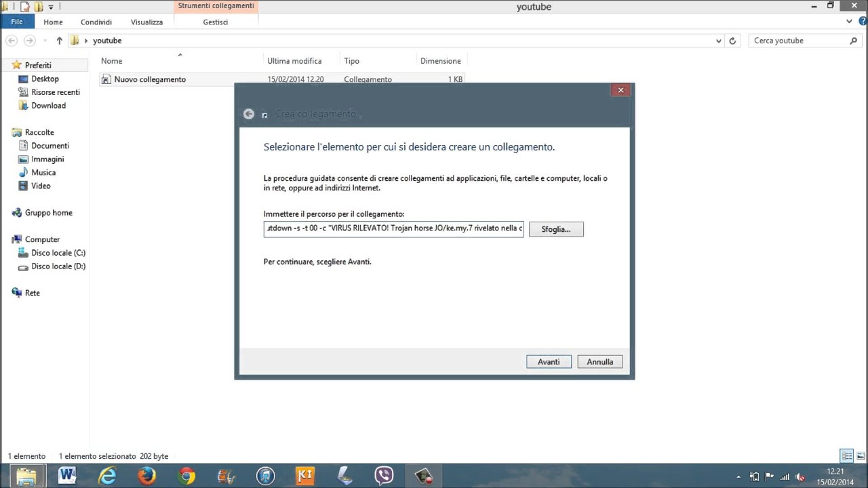Click the network signal tray icon
This screenshot has height=488, width=868.
point(785,476)
